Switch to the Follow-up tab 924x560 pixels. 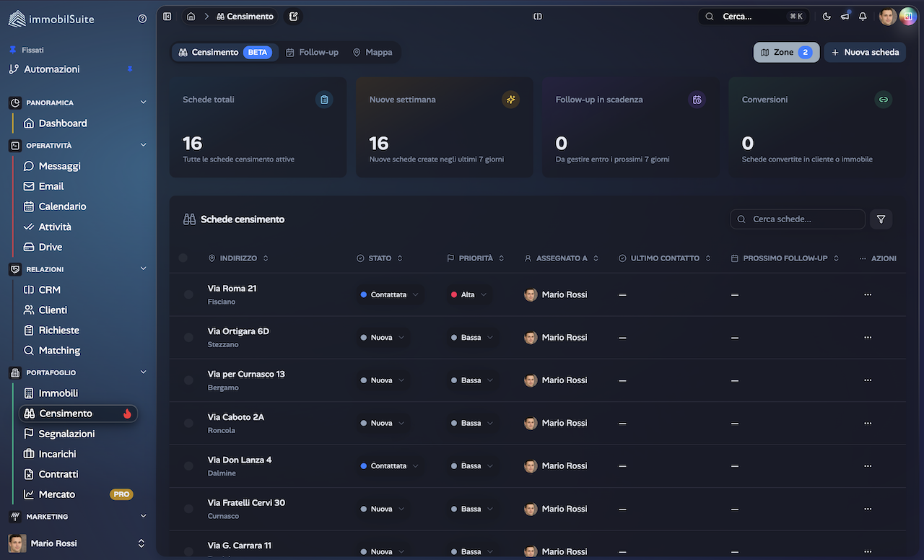tap(312, 53)
